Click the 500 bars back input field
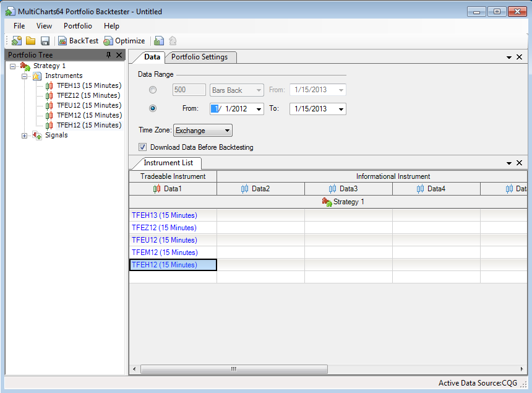This screenshot has width=532, height=393. [189, 90]
